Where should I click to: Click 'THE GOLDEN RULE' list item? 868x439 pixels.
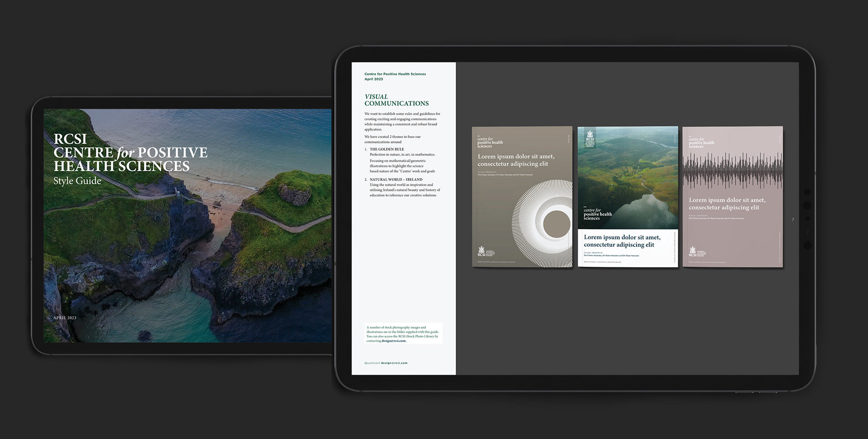387,149
